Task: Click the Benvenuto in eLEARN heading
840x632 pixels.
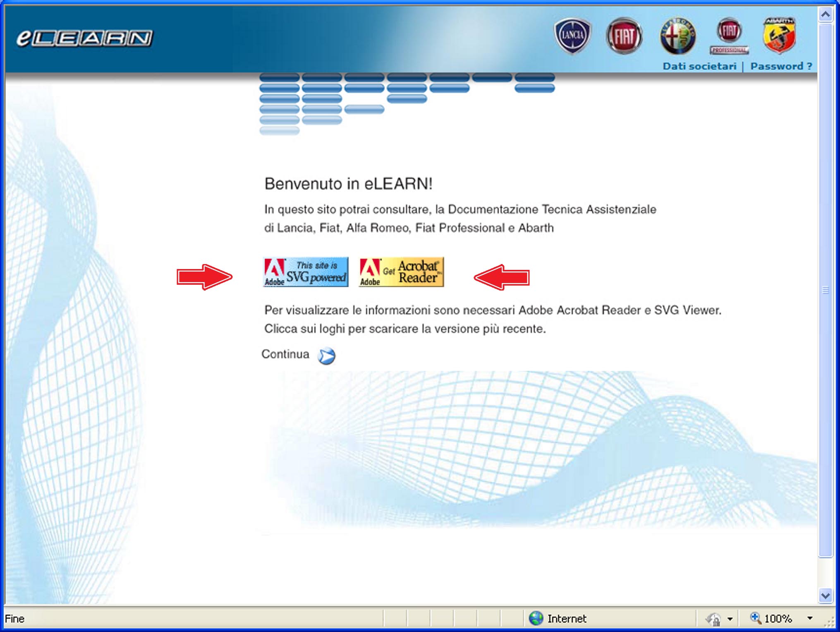Action: point(348,184)
